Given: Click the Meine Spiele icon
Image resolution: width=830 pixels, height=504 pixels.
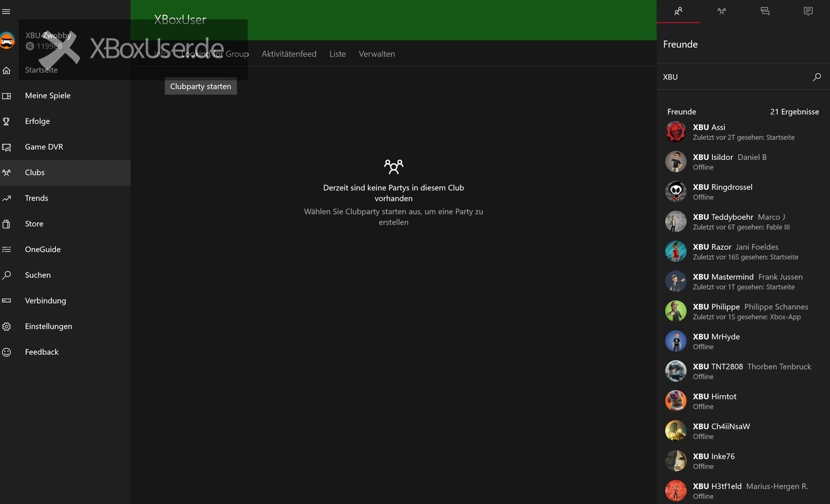Looking at the screenshot, I should pyautogui.click(x=6, y=96).
